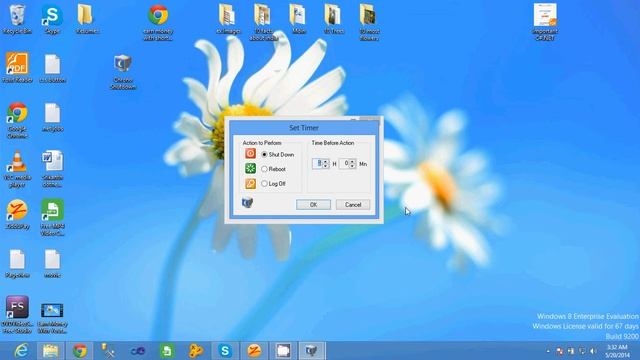
Task: Click the green icon beside Reboot
Action: point(250,168)
